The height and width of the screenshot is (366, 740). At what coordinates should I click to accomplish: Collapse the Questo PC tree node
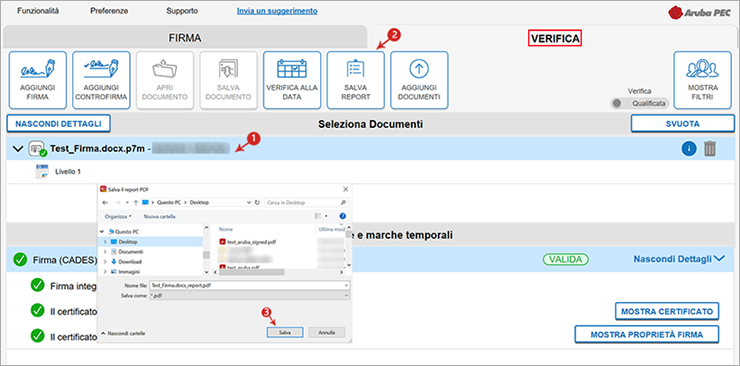click(x=102, y=232)
